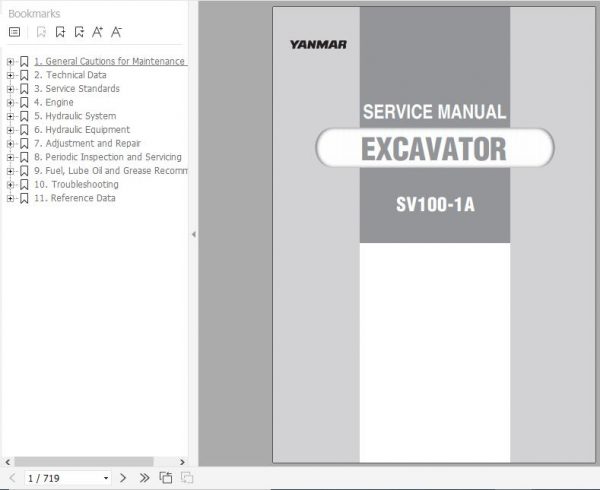Image resolution: width=600 pixels, height=490 pixels.
Task: Jump to the last page
Action: pos(144,478)
